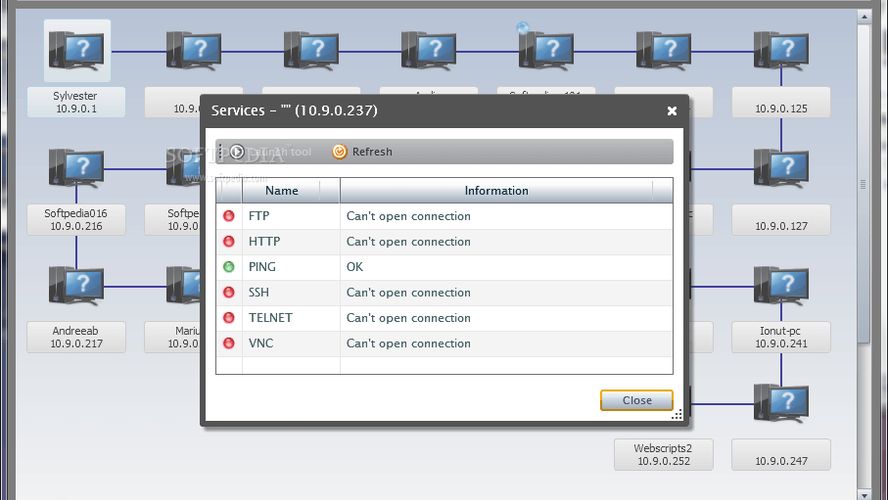Click the Ionut-pc 10.9.0.241 label
Viewport: 888px width, 500px height.
click(781, 337)
